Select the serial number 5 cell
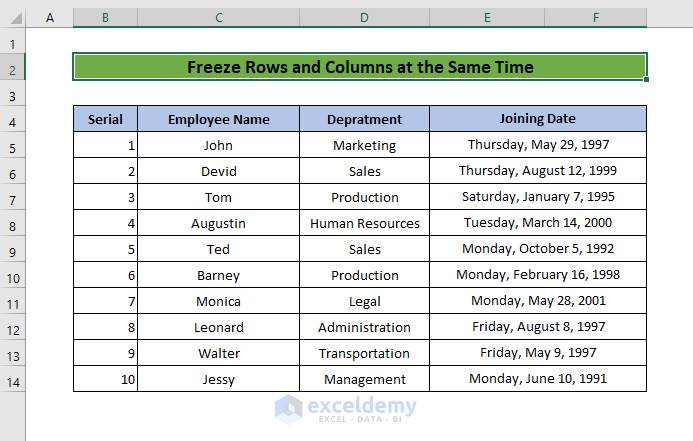The image size is (693, 441). [x=105, y=249]
